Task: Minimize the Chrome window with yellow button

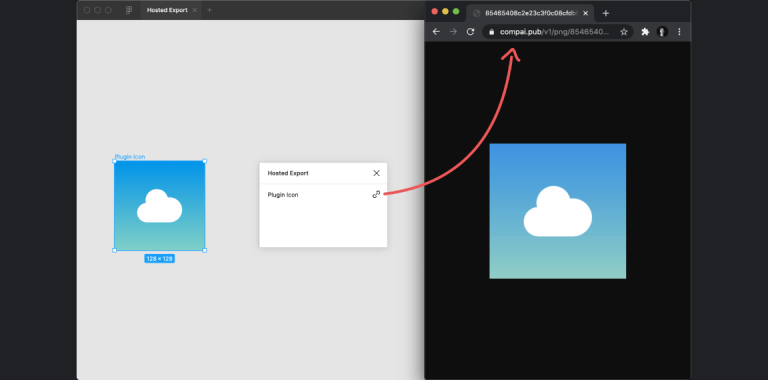Action: 445,11
